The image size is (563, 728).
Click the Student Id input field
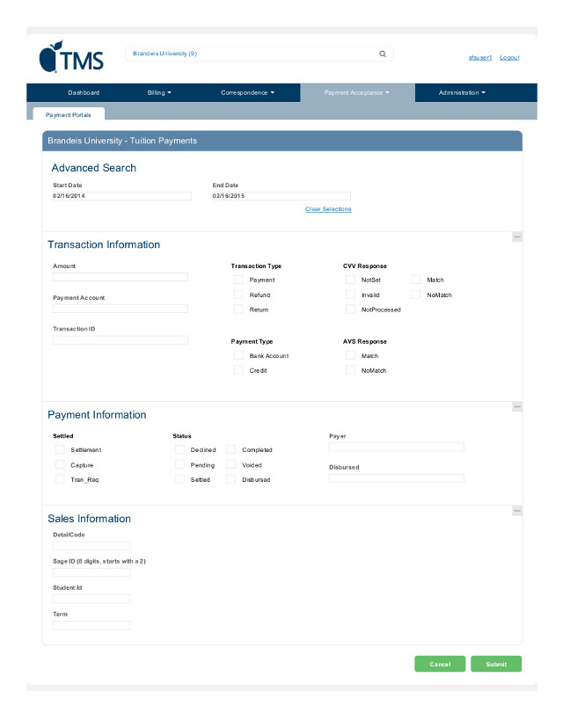(91, 599)
